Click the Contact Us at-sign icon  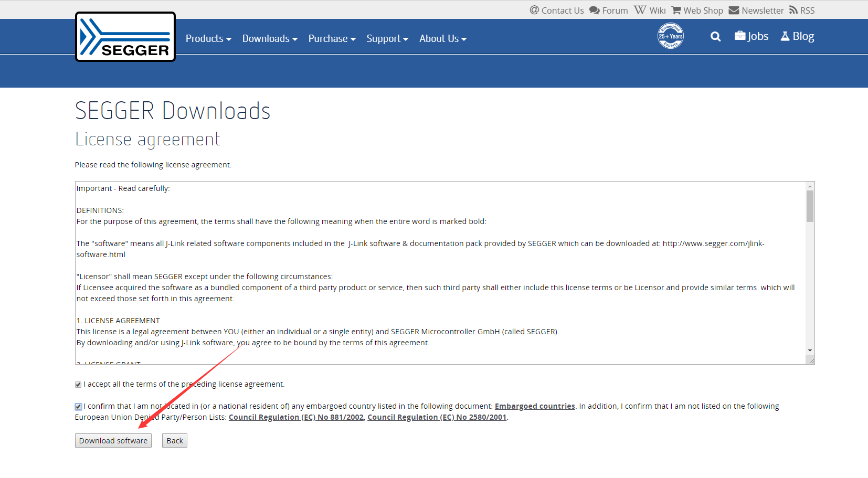534,10
